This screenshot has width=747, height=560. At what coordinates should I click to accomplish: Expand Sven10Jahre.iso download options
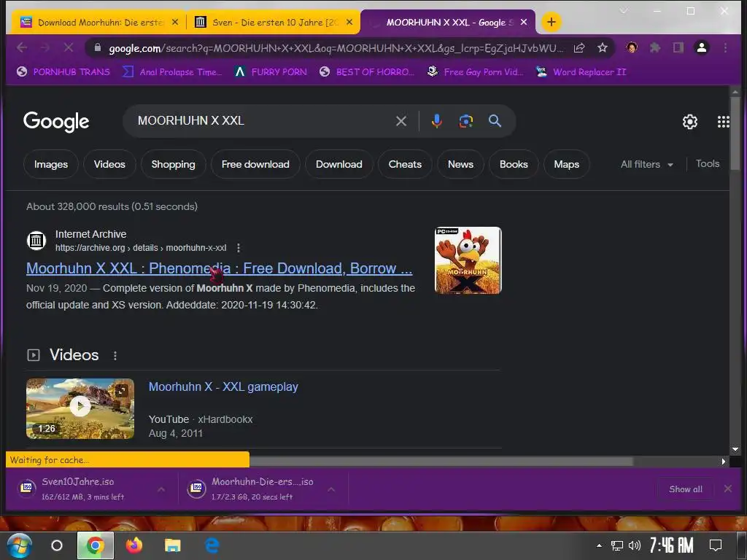(x=161, y=489)
